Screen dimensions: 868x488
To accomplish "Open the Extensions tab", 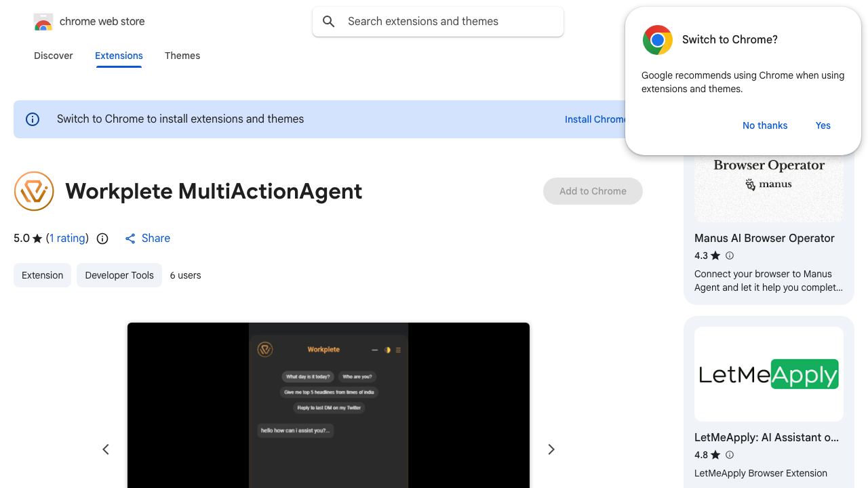I will [x=119, y=56].
